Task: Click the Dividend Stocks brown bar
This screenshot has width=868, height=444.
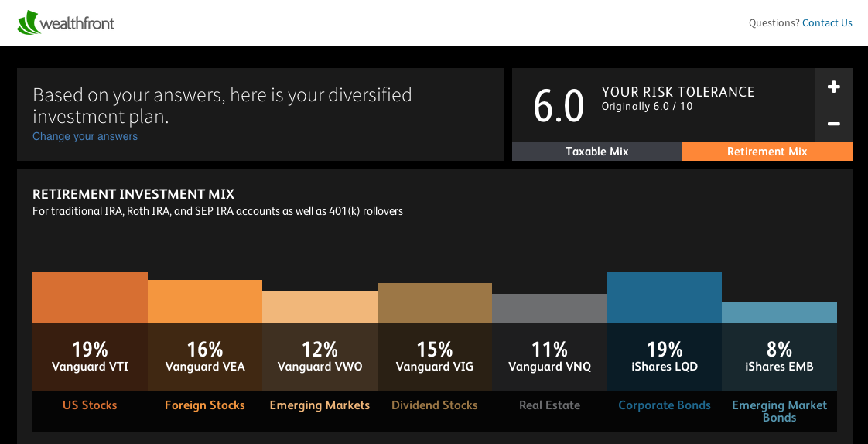Action: click(435, 302)
